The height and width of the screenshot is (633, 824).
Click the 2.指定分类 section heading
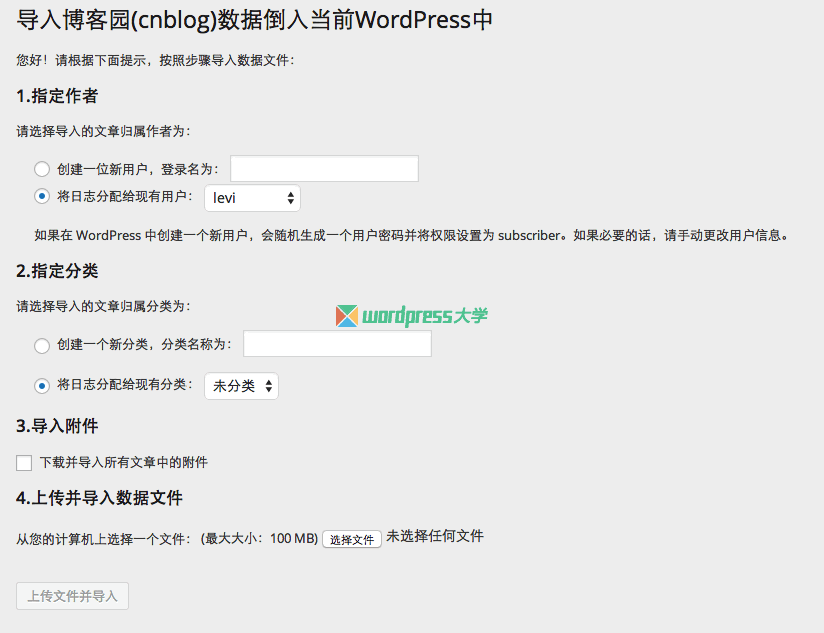[x=57, y=271]
